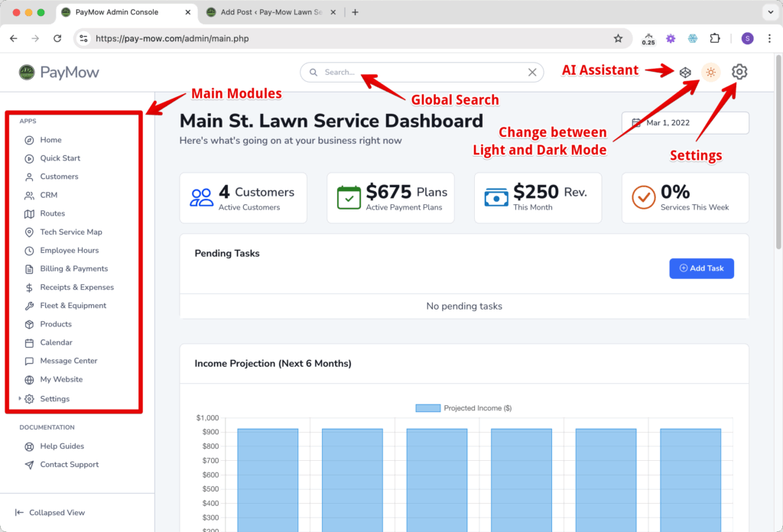Screen dimensions: 783x532
Task: Open a new browser tab
Action: coord(355,12)
